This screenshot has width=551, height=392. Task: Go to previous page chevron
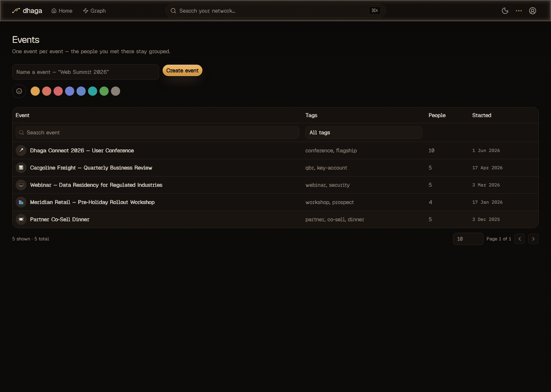[x=520, y=239]
